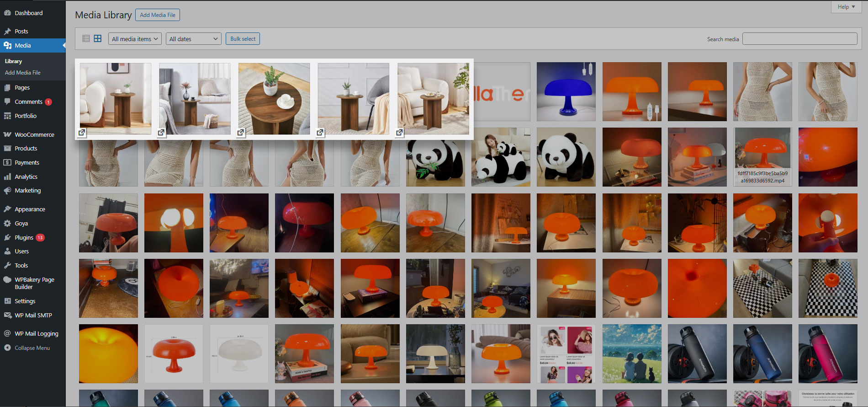
Task: Select the anime landscape illustration thumbnail
Action: 632,353
